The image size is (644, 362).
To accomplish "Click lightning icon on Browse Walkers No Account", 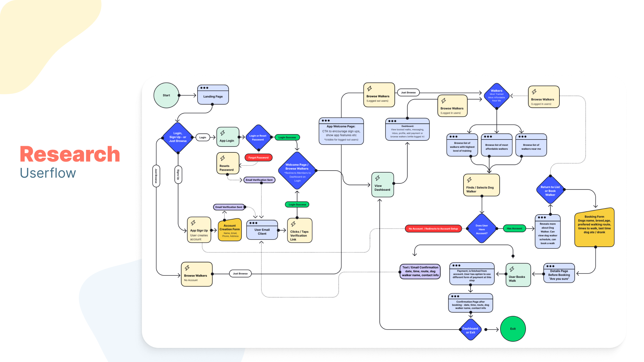I will click(x=187, y=268).
